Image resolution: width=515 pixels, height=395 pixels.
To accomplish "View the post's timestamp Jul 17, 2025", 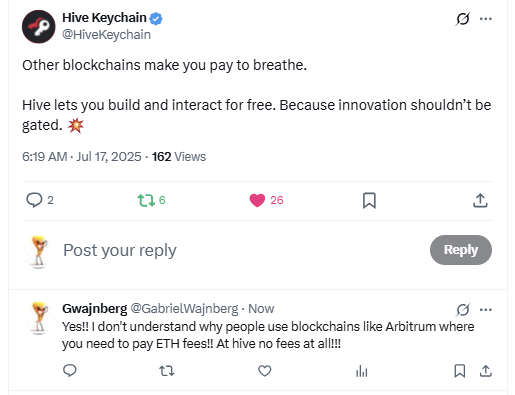I will (109, 157).
